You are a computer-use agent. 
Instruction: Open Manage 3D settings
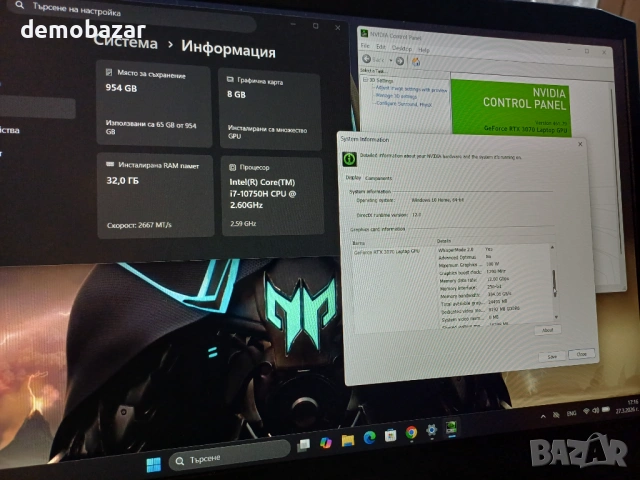click(396, 96)
